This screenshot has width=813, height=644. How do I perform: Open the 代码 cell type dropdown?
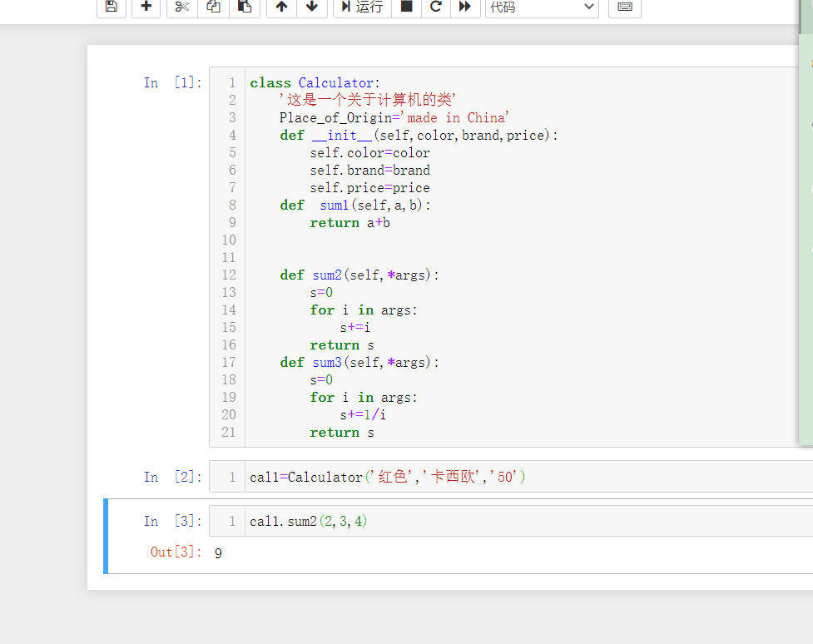542,7
